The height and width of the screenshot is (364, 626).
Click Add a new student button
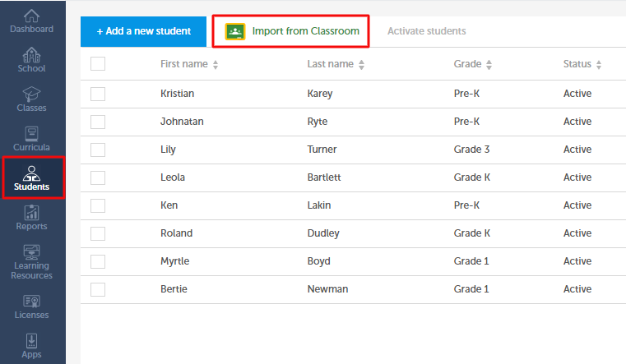coord(143,31)
